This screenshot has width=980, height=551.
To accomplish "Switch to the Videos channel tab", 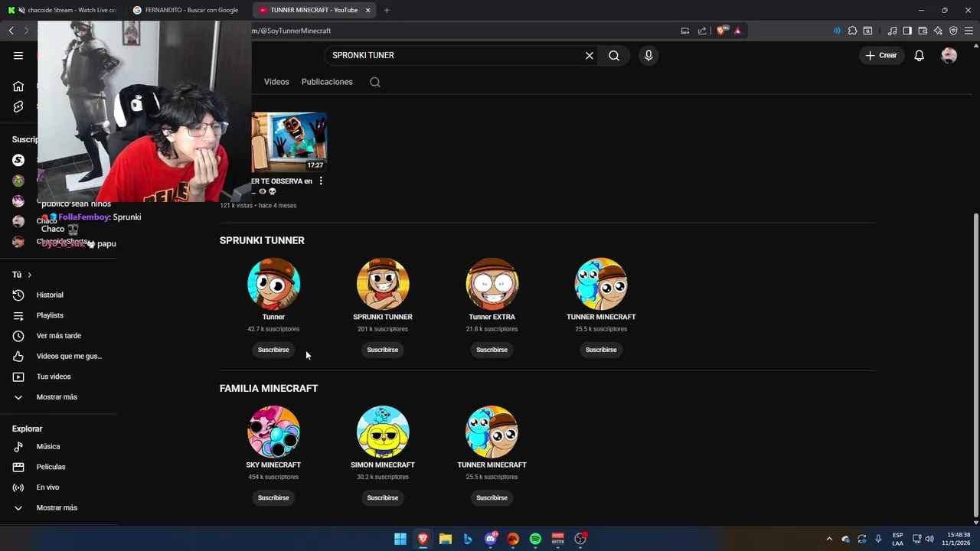I will (x=276, y=82).
